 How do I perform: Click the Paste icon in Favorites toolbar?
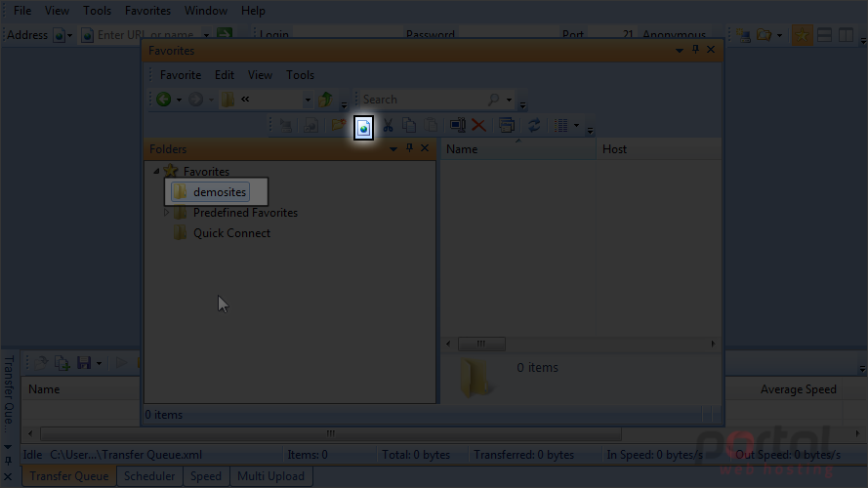[431, 125]
